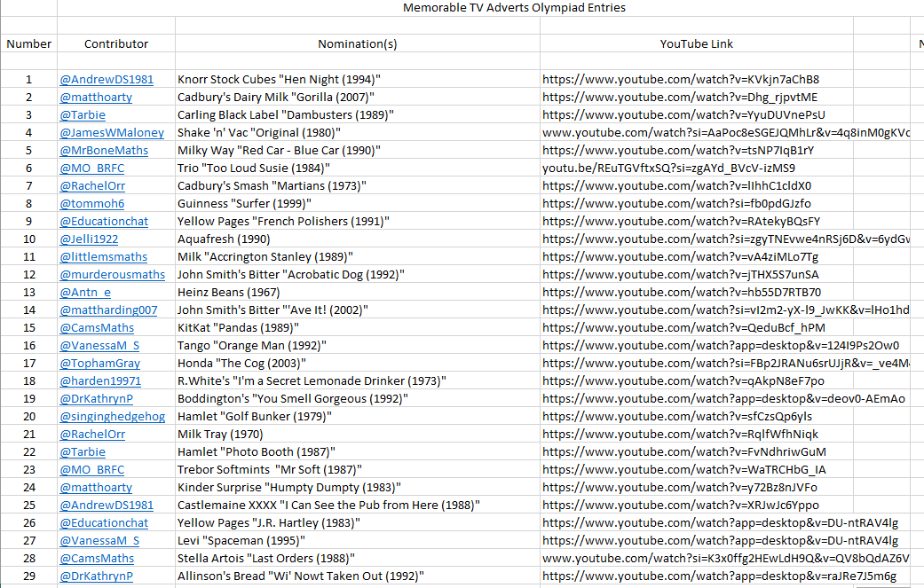Open the @Educationchat link in row 26
The height and width of the screenshot is (588, 924).
pyautogui.click(x=105, y=522)
